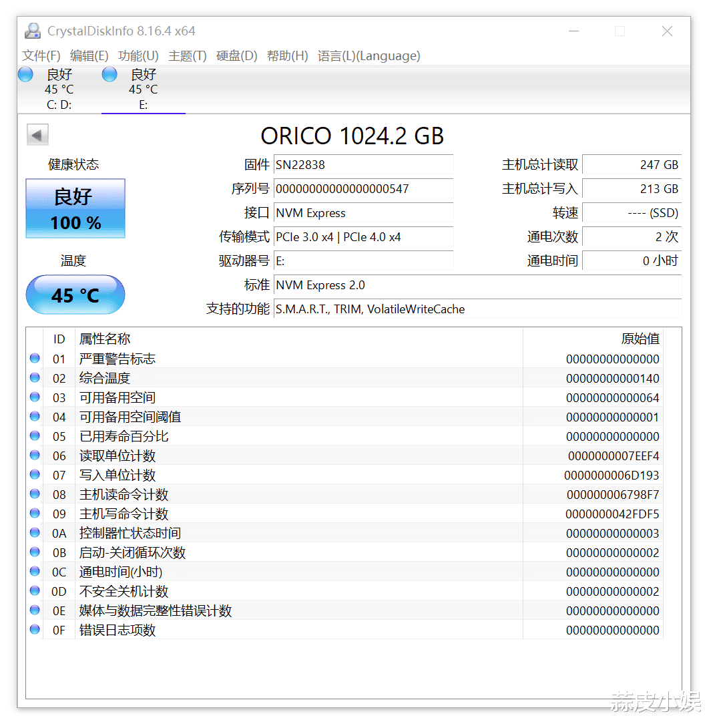Click status dot for 0B 启动-关闭循环次数

pos(35,552)
